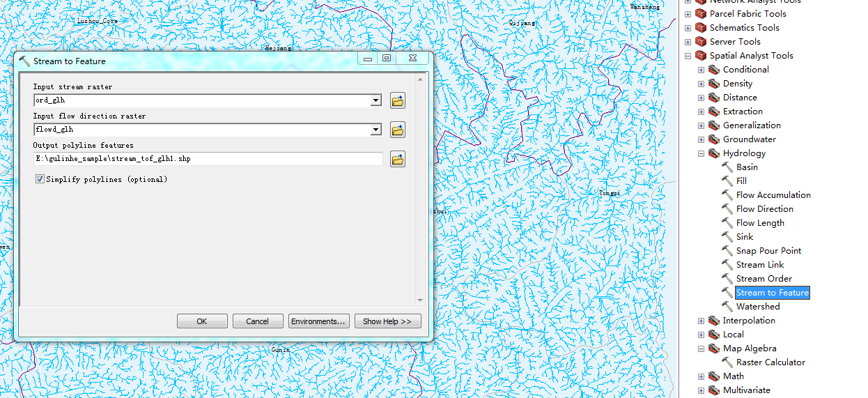Screen dimensions: 868x398
Task: Expand the Groundwater toolset
Action: pos(702,139)
